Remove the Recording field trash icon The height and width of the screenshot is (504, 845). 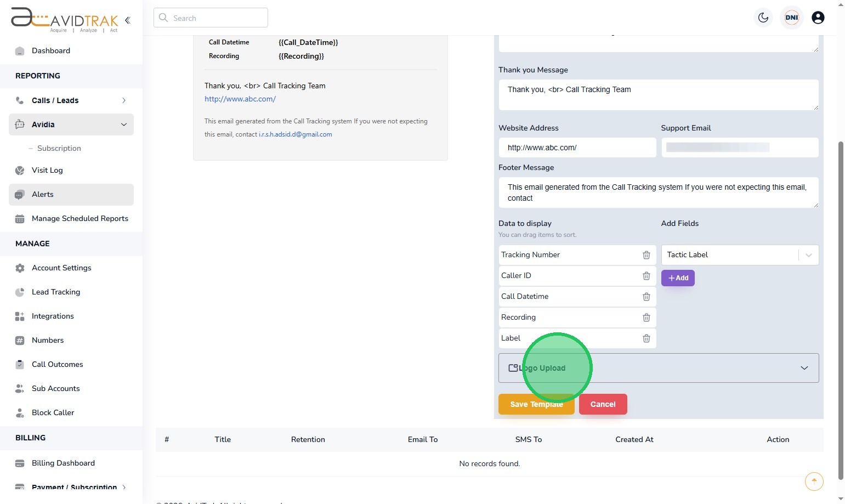(646, 318)
